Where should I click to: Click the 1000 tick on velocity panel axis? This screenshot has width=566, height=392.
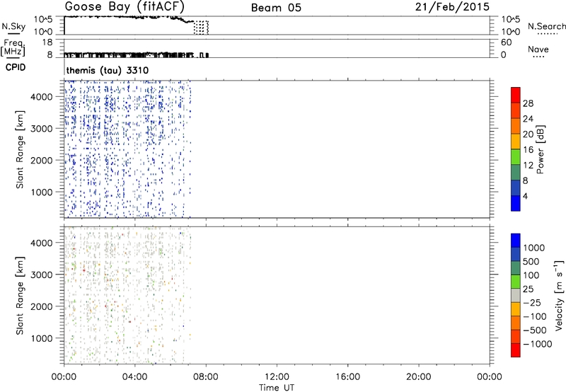[x=41, y=338]
